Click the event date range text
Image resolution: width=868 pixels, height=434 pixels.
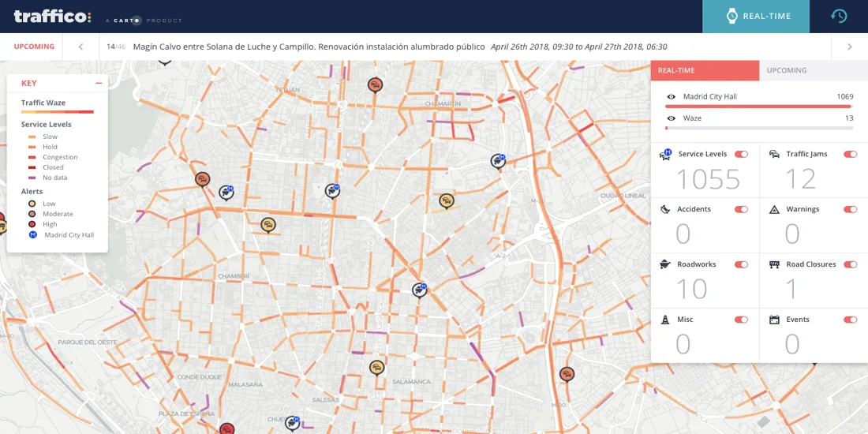pos(579,47)
